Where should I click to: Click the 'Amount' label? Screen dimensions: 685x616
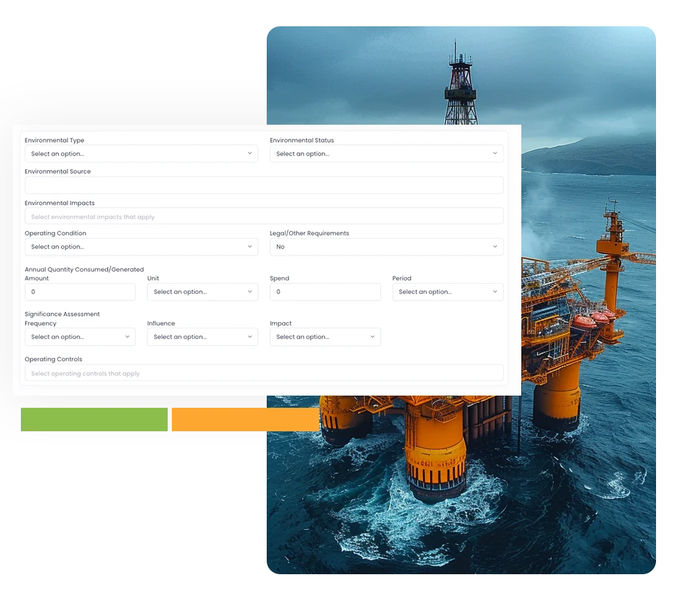pyautogui.click(x=36, y=278)
